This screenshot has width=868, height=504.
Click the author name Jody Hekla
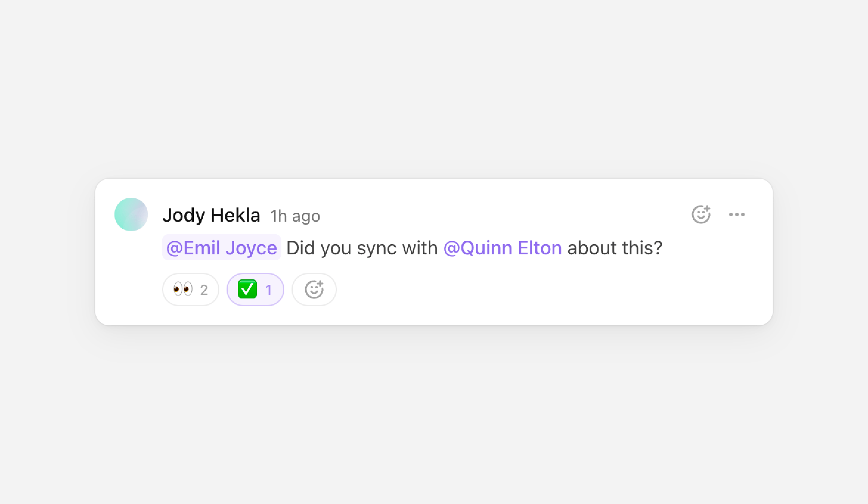click(x=211, y=215)
